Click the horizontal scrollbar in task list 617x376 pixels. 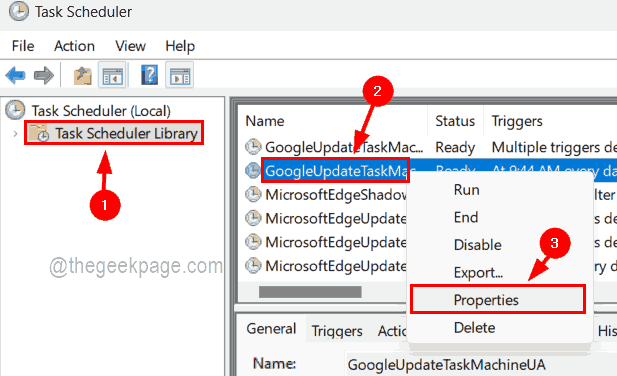tap(310, 292)
